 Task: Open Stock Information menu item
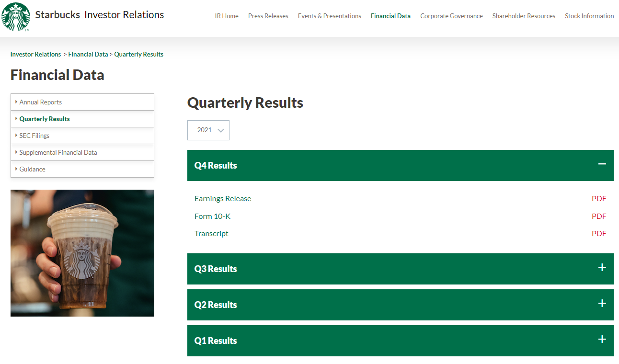(x=589, y=16)
